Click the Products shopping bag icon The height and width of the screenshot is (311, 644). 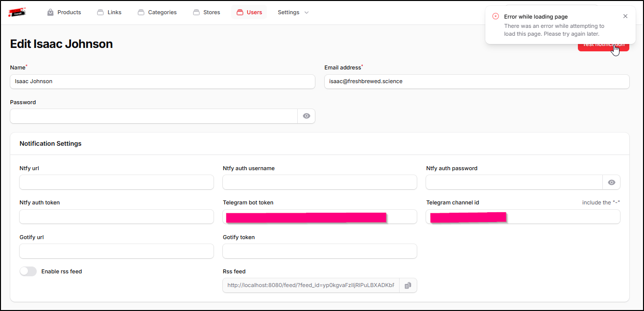[x=50, y=12]
